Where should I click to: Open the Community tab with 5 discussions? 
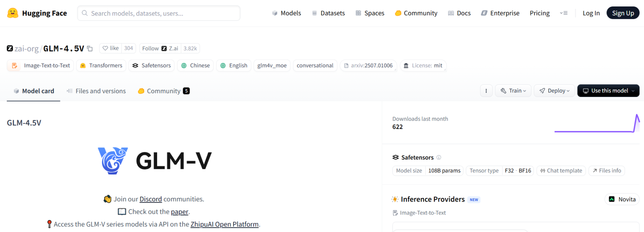click(164, 91)
